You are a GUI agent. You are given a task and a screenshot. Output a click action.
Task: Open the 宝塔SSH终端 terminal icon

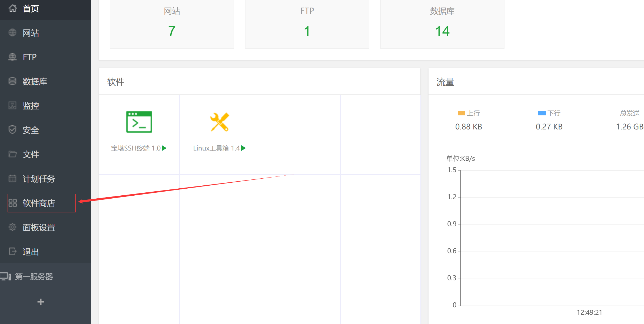tap(139, 122)
